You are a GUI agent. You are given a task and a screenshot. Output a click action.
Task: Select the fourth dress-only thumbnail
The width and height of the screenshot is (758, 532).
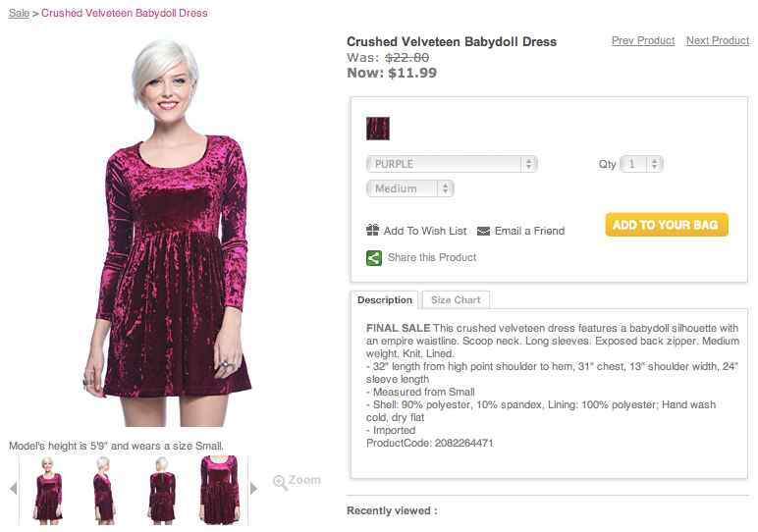(219, 489)
